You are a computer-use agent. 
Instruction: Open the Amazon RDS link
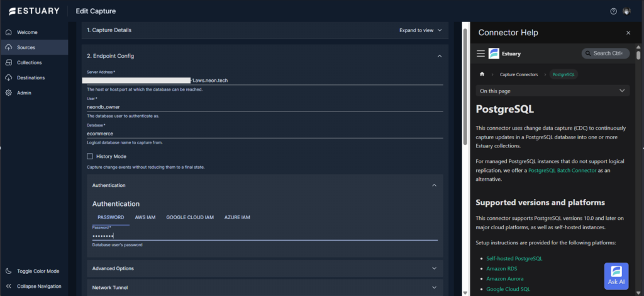[502, 268]
